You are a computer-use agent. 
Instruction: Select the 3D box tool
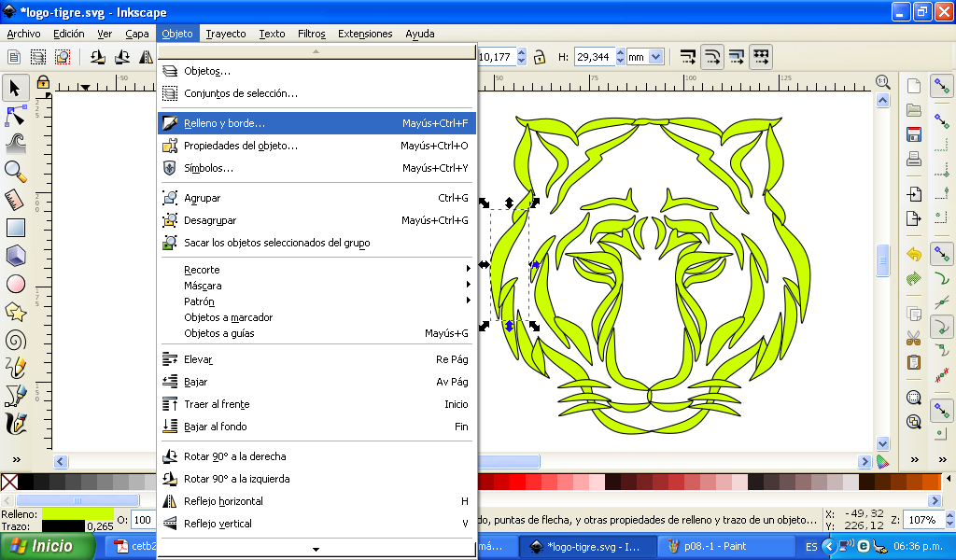pyautogui.click(x=15, y=256)
